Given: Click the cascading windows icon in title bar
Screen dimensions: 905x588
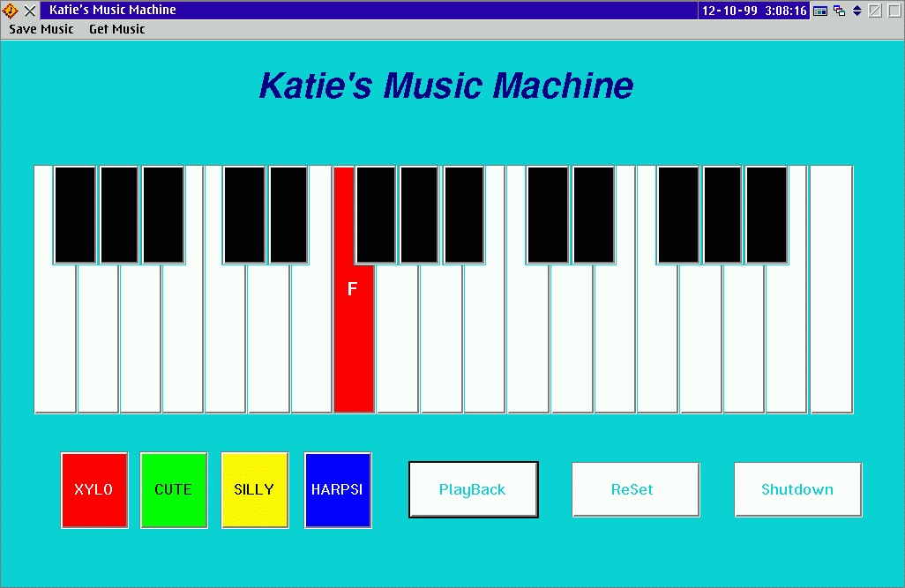Looking at the screenshot, I should click(x=839, y=11).
